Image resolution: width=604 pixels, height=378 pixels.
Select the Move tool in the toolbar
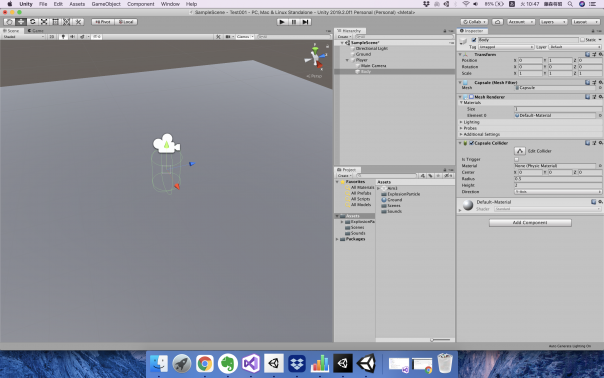[x=21, y=22]
